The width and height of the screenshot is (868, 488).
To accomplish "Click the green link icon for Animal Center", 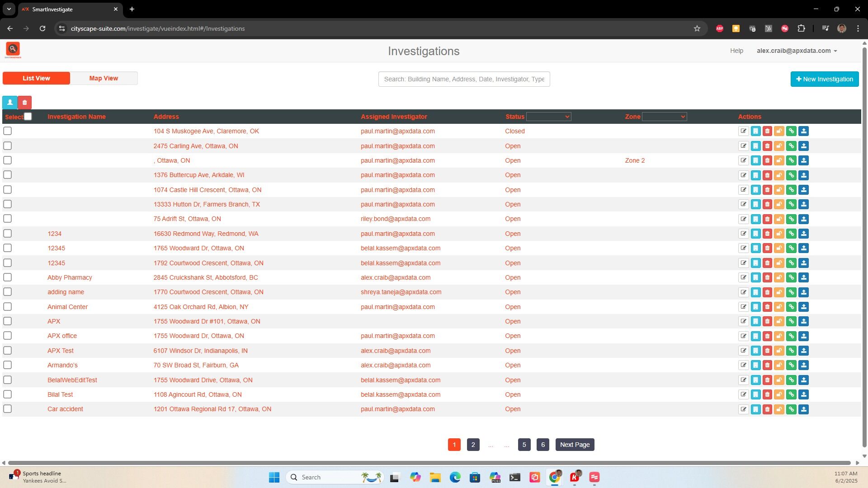I will click(x=791, y=307).
